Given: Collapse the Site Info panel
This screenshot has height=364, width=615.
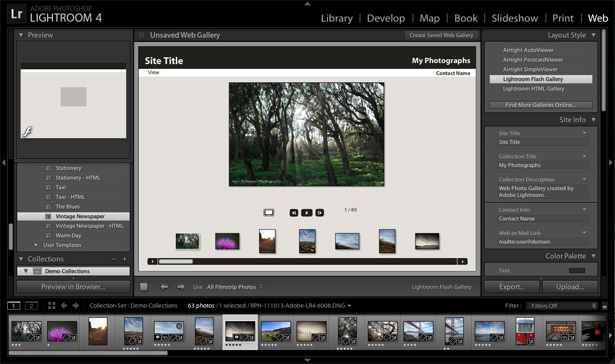Looking at the screenshot, I should click(x=593, y=120).
